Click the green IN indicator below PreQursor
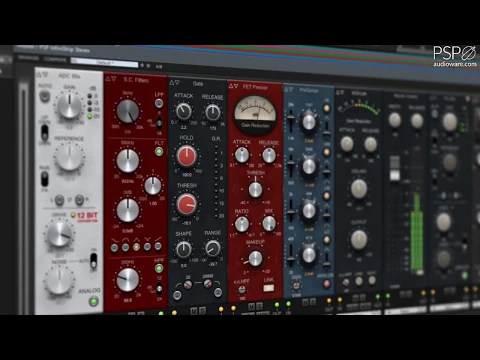The width and height of the screenshot is (480, 360). [288, 304]
